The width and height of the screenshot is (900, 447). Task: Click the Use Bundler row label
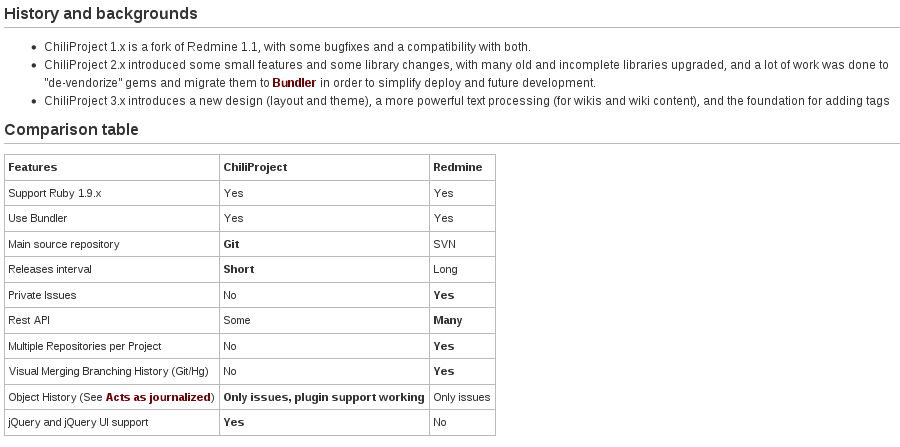[x=38, y=219]
